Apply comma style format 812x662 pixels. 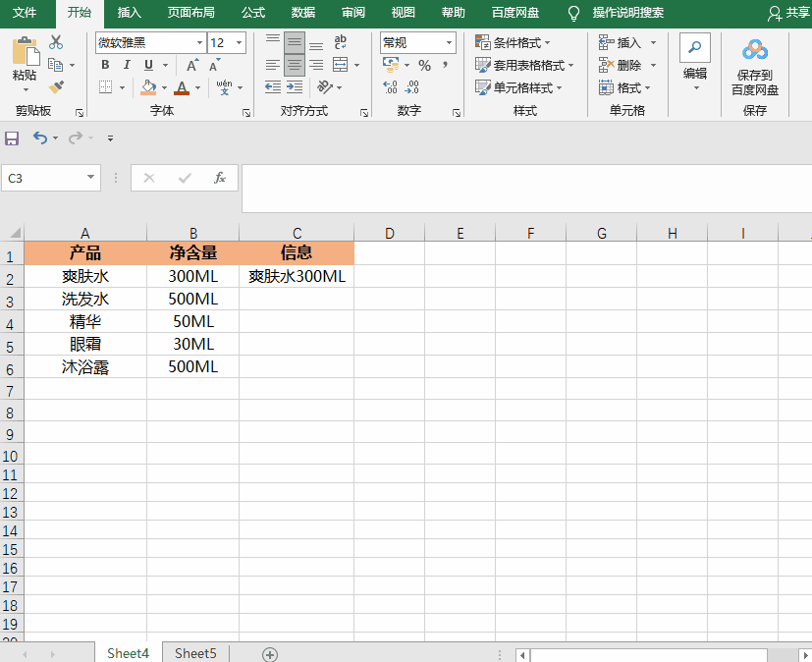[x=446, y=65]
